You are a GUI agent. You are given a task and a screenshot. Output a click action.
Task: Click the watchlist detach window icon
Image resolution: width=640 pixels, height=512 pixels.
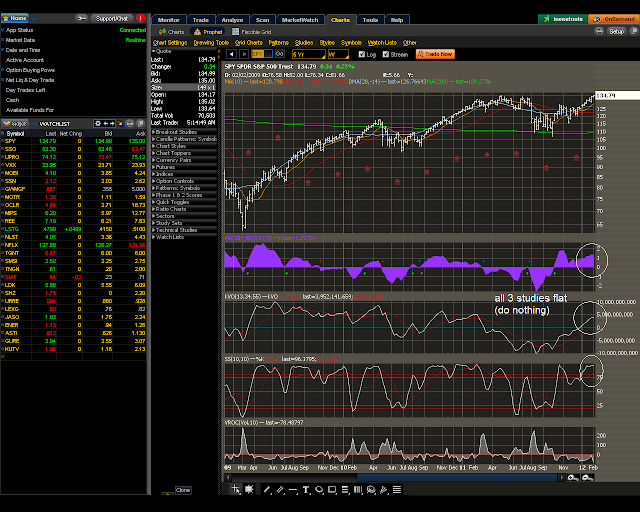[140, 123]
